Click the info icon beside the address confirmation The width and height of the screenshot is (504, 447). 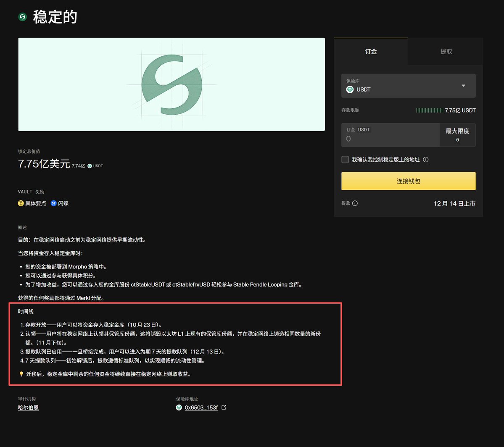pyautogui.click(x=425, y=160)
